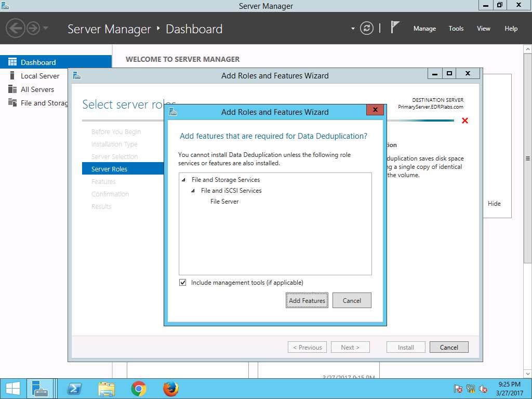Image resolution: width=532 pixels, height=399 pixels.
Task: Click the Server Manager window title icon
Action: click(5, 5)
